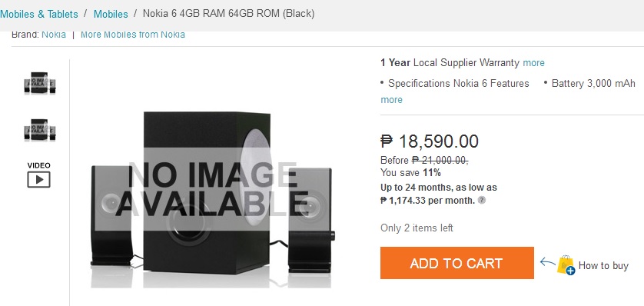Image resolution: width=644 pixels, height=306 pixels.
Task: Click the ₱ 18,590.00 price text
Action: pyautogui.click(x=430, y=141)
